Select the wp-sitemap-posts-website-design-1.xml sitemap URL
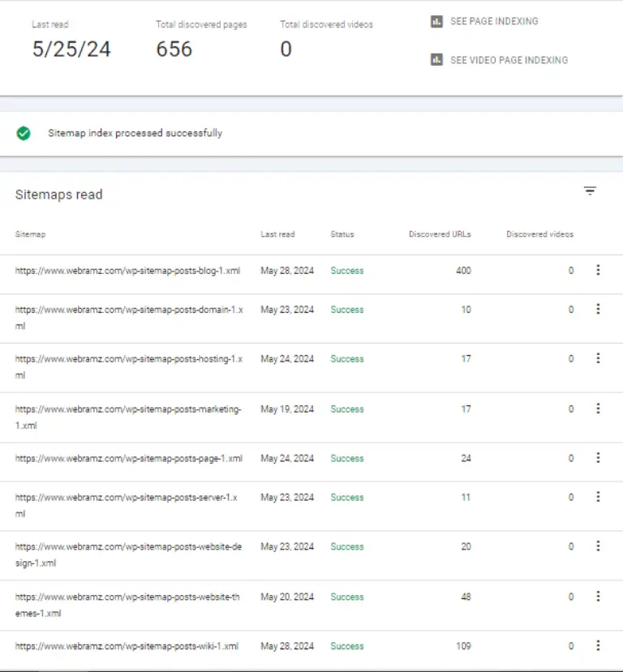623x672 pixels. (x=129, y=554)
